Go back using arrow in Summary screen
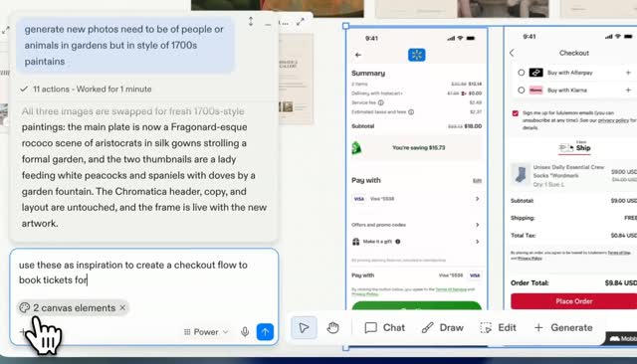The image size is (637, 364). pyautogui.click(x=358, y=55)
